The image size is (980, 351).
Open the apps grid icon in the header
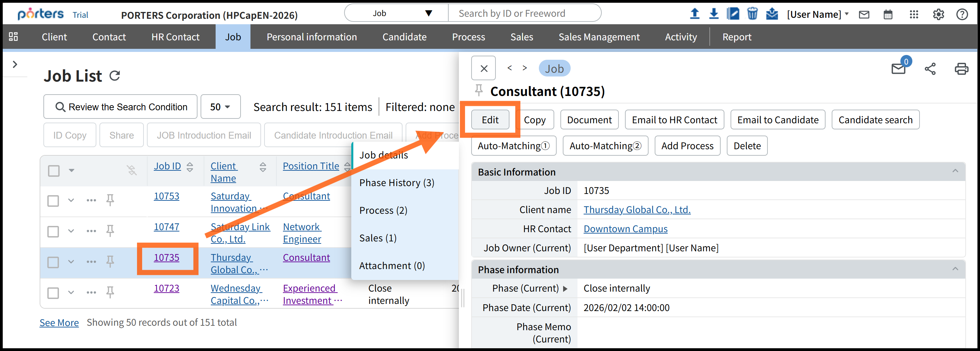click(x=913, y=14)
